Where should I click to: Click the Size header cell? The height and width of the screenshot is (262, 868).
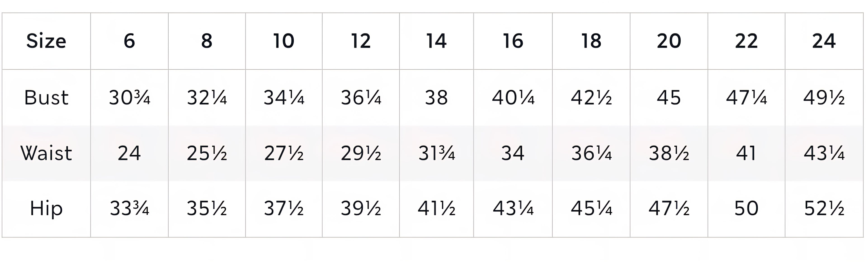click(46, 41)
